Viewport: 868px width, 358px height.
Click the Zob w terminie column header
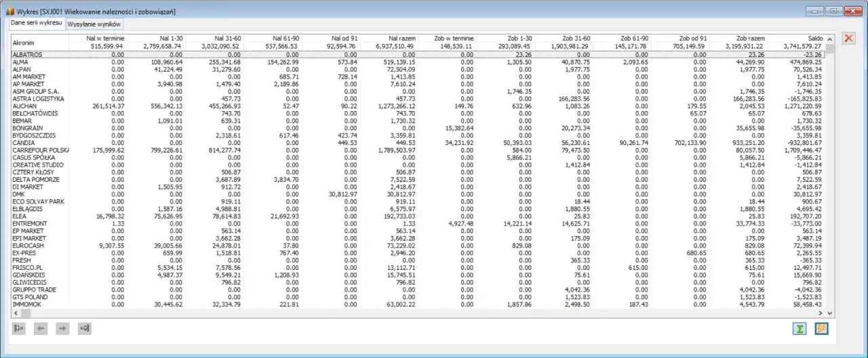click(454, 38)
